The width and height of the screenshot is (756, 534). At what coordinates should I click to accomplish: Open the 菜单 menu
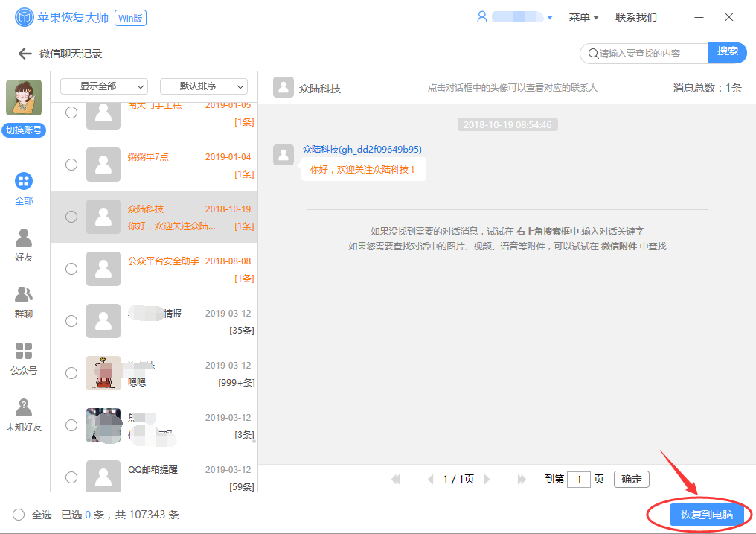tap(583, 17)
